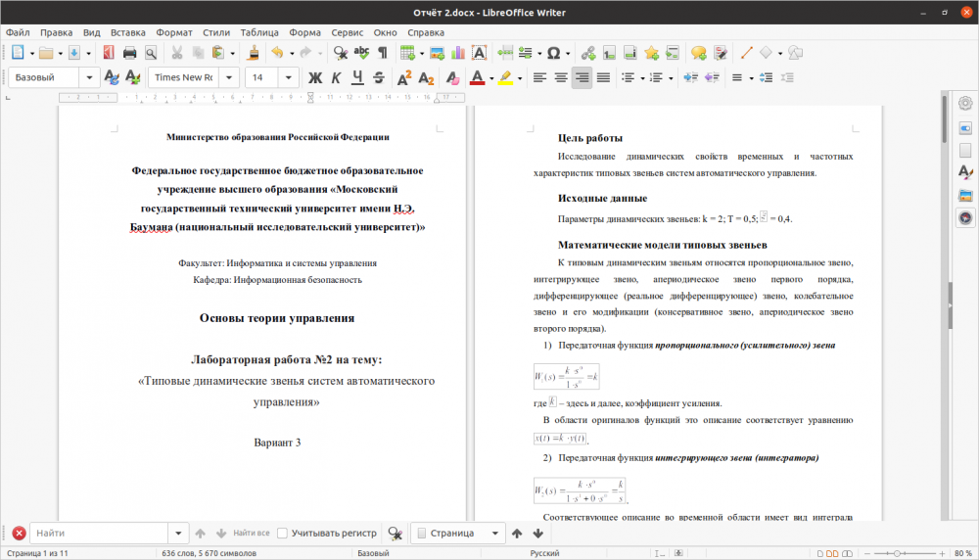The height and width of the screenshot is (560, 979).
Task: Click in the Найти search field
Action: pos(100,534)
